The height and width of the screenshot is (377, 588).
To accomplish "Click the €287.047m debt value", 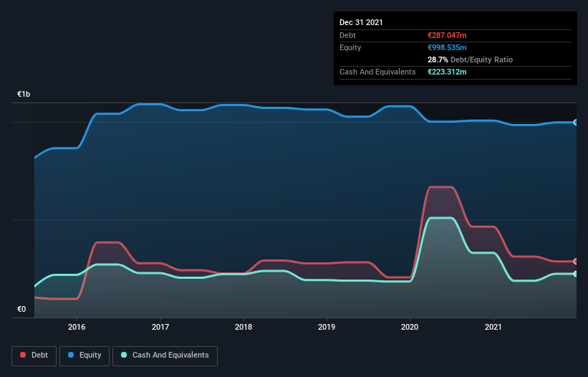I will click(447, 35).
